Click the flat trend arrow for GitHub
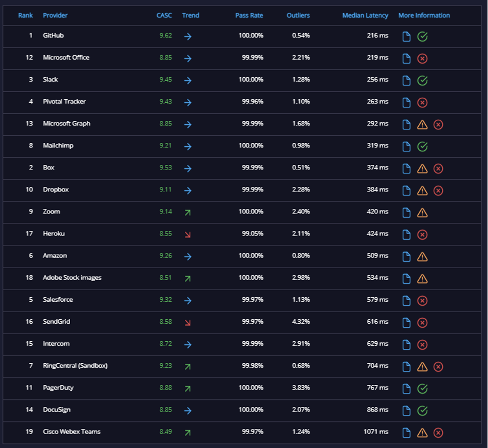The height and width of the screenshot is (448, 488). pyautogui.click(x=188, y=37)
